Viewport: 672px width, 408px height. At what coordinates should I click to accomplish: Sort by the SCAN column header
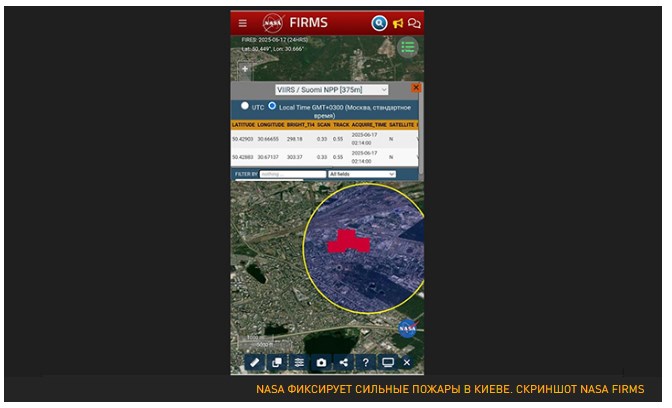(x=324, y=125)
